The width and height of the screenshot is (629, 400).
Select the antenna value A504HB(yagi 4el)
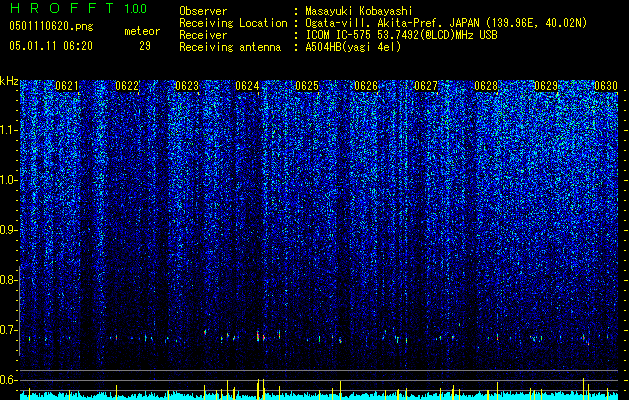[x=353, y=47]
